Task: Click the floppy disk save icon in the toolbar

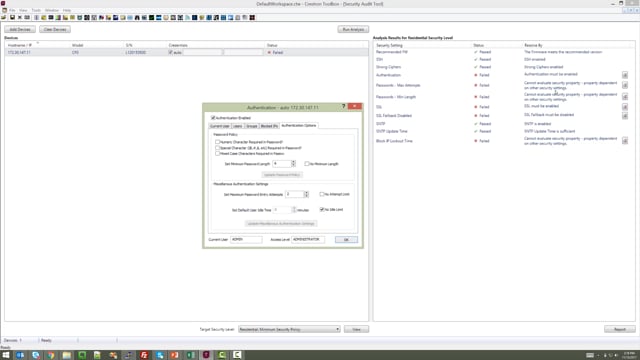Action: (x=12, y=18)
